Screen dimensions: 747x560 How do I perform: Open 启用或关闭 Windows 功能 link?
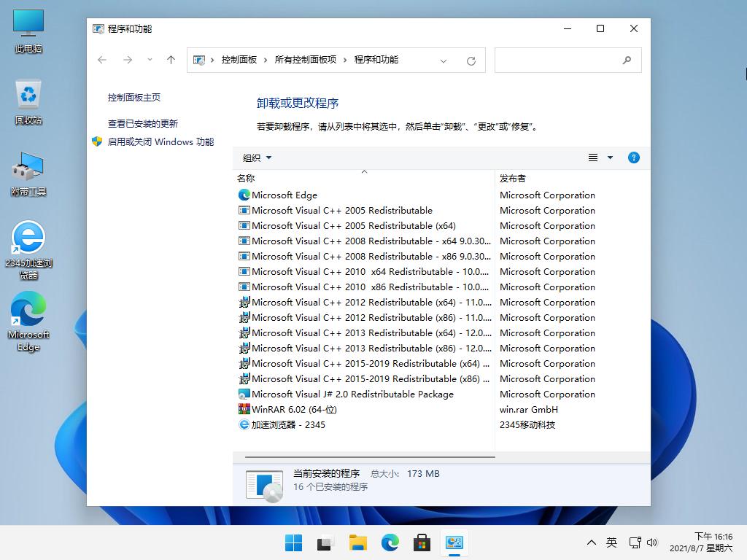pos(160,142)
